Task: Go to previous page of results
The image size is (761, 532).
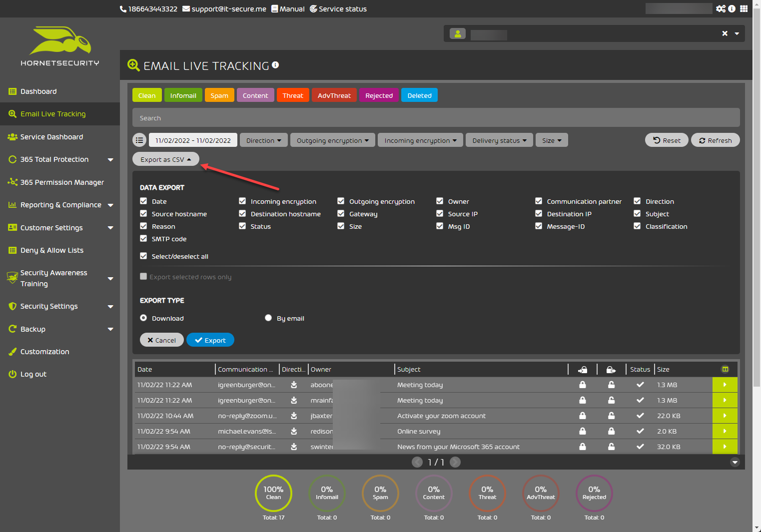Action: pos(417,462)
